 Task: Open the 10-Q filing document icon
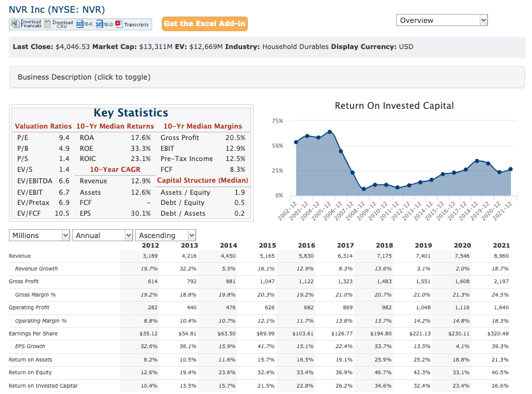99,24
